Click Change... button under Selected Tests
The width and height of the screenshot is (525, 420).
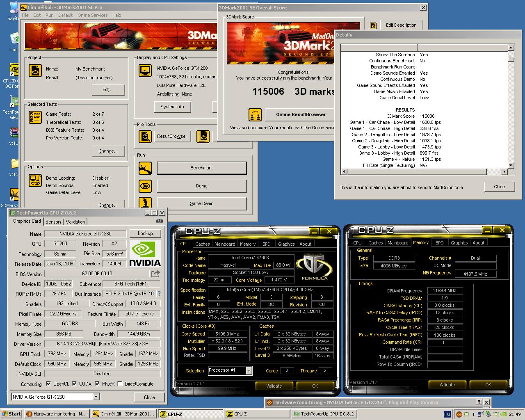pyautogui.click(x=108, y=151)
